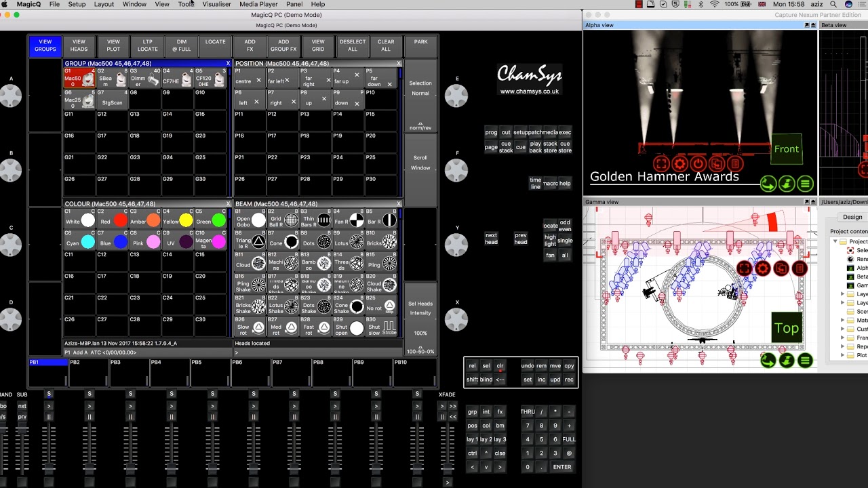Click the ADD GROUP FX button
Viewport: 868px width, 488px height.
283,45
